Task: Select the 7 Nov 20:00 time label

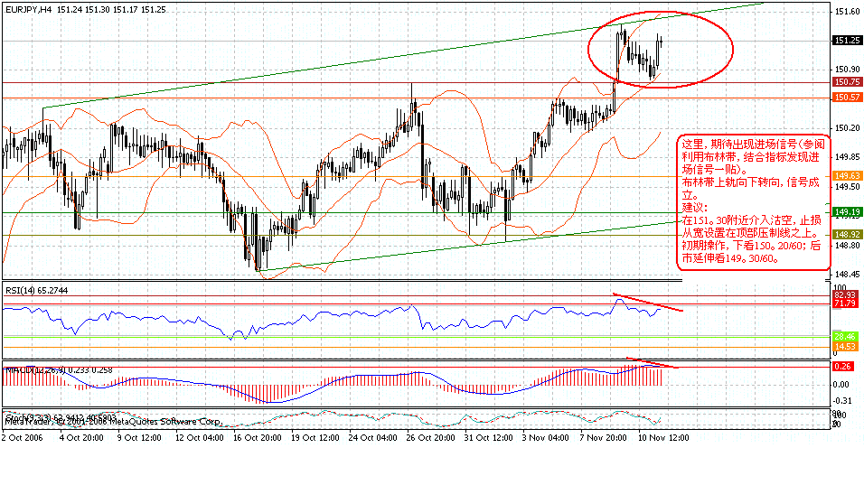Action: 604,438
